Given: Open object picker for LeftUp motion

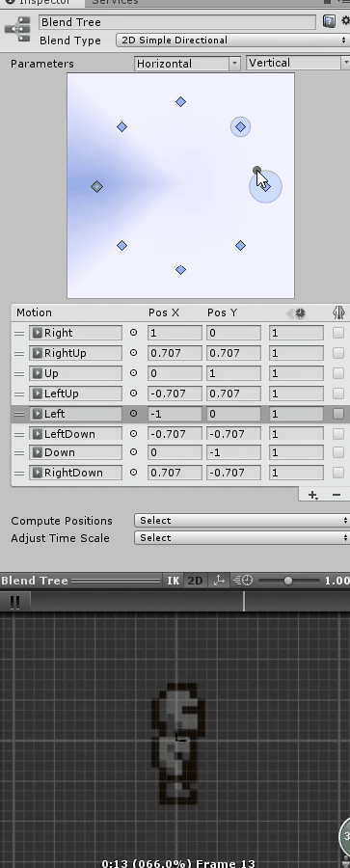Looking at the screenshot, I should coord(133,393).
